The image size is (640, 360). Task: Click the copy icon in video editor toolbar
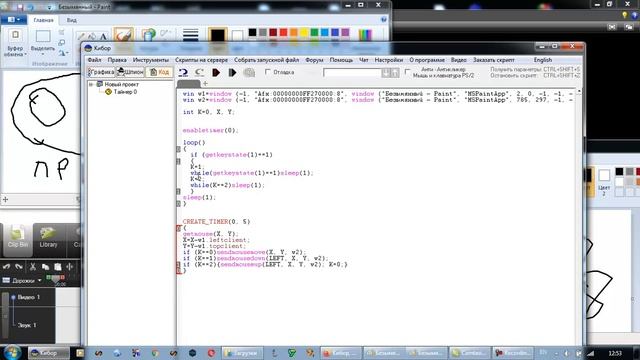(45, 267)
